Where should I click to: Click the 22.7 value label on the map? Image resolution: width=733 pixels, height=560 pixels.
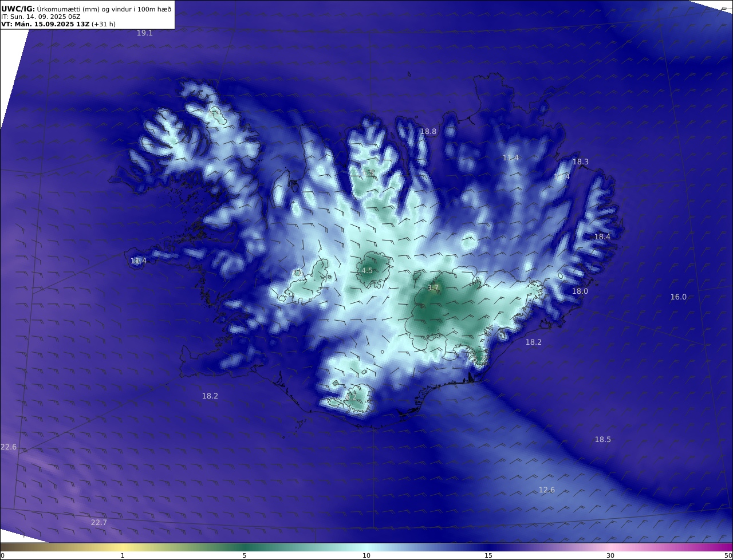click(x=99, y=523)
